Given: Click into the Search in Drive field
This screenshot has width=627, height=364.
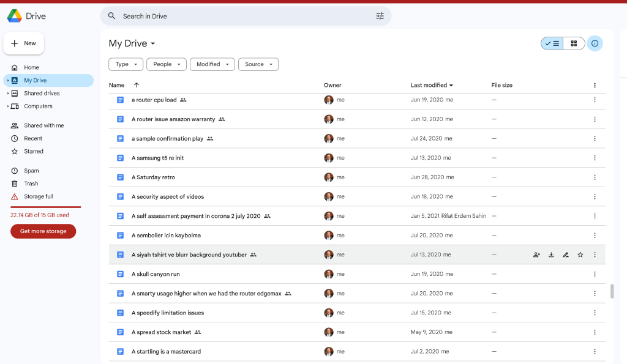Looking at the screenshot, I should point(246,16).
